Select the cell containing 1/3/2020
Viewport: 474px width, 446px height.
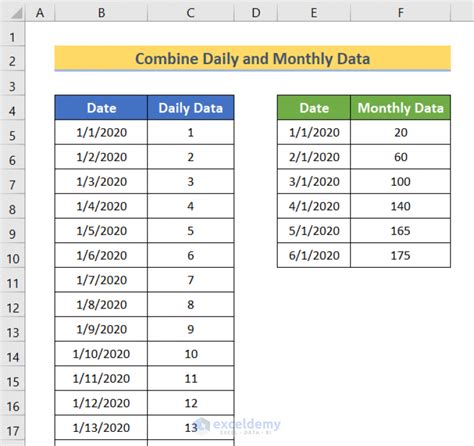click(x=101, y=182)
